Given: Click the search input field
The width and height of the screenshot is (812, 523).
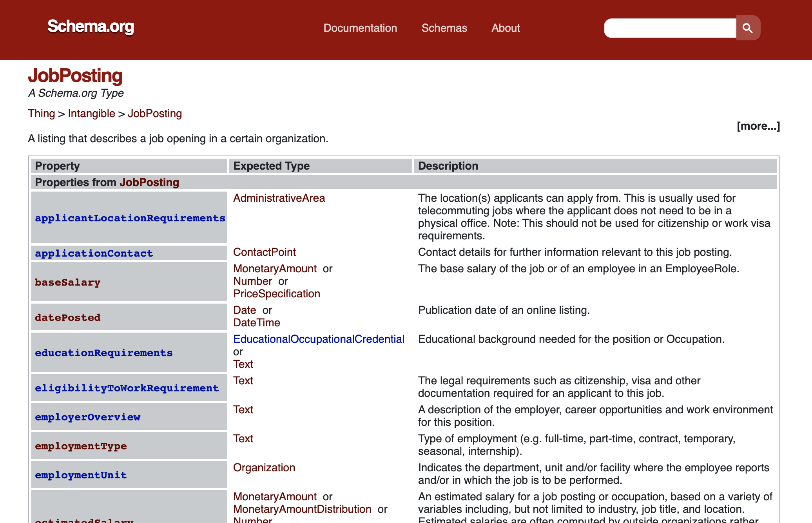Looking at the screenshot, I should 670,28.
